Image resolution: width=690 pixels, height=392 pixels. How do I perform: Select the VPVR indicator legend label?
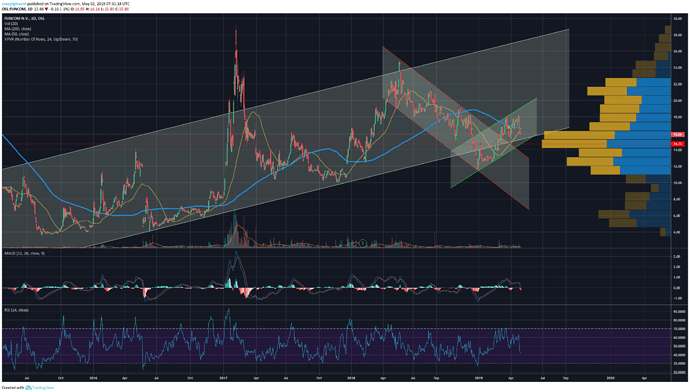point(41,39)
